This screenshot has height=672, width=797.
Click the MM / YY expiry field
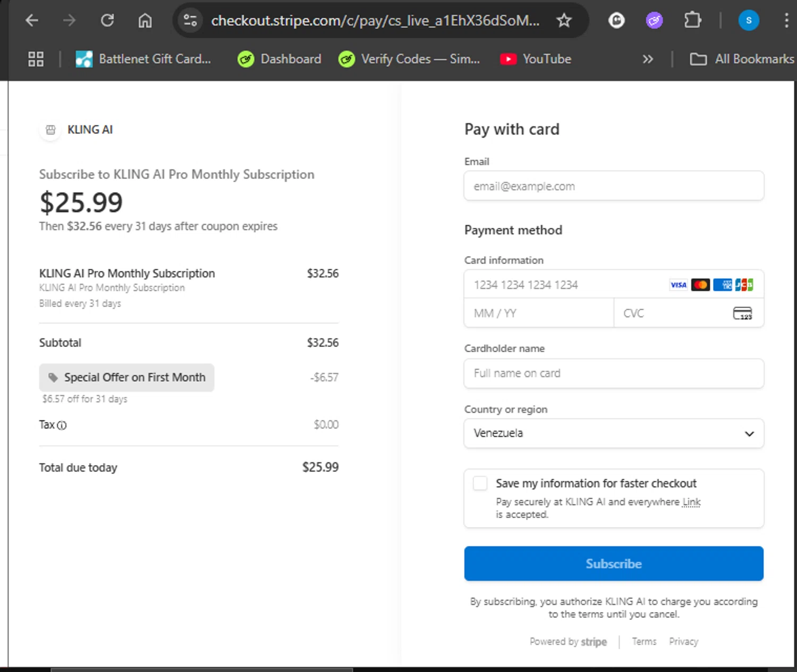[539, 313]
